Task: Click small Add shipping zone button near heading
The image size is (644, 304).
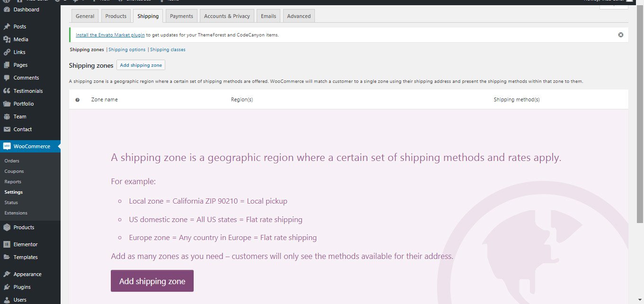Action: coord(141,65)
